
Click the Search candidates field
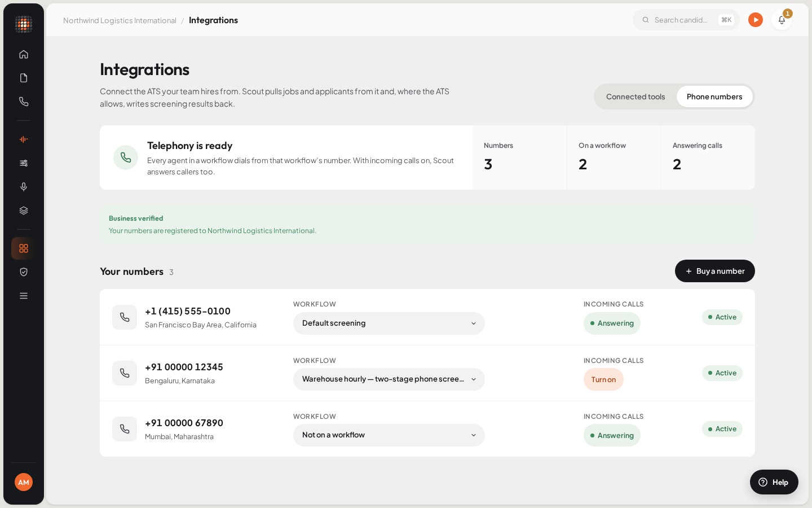[686, 20]
